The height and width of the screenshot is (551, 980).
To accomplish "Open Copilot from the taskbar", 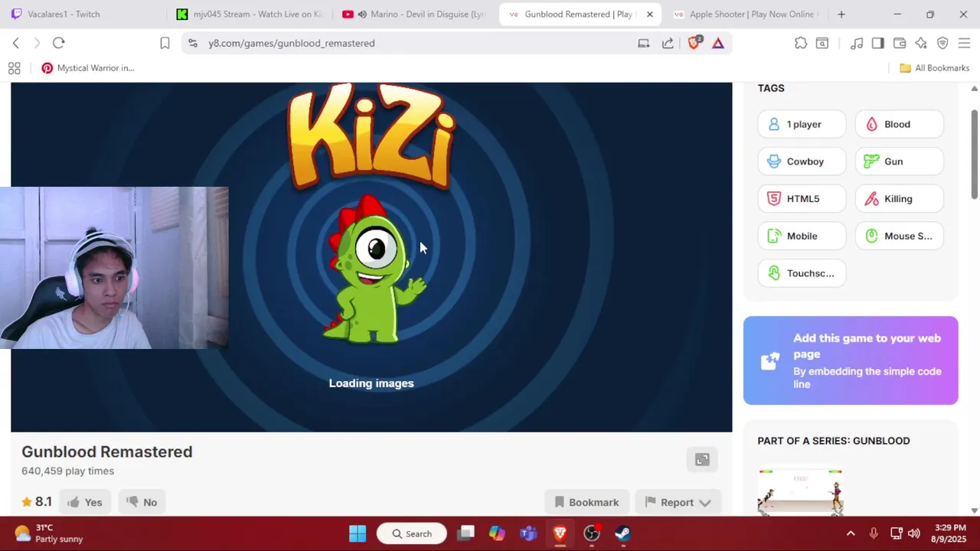I will pyautogui.click(x=497, y=533).
